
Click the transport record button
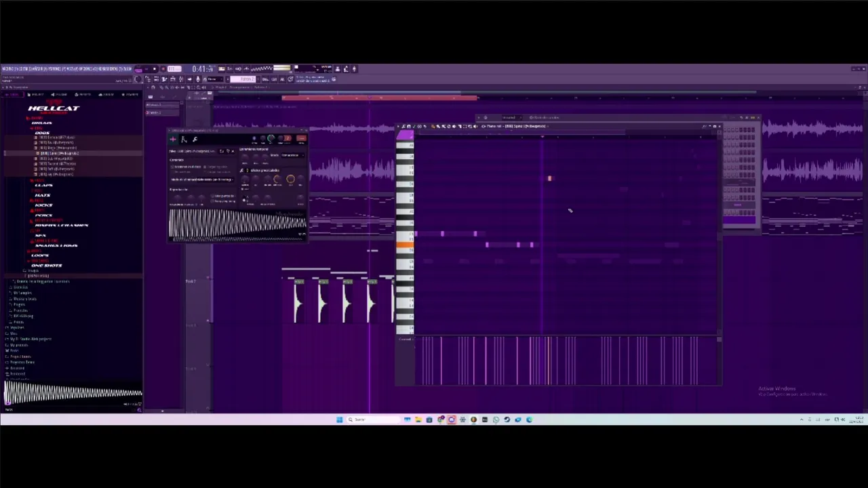(163, 68)
